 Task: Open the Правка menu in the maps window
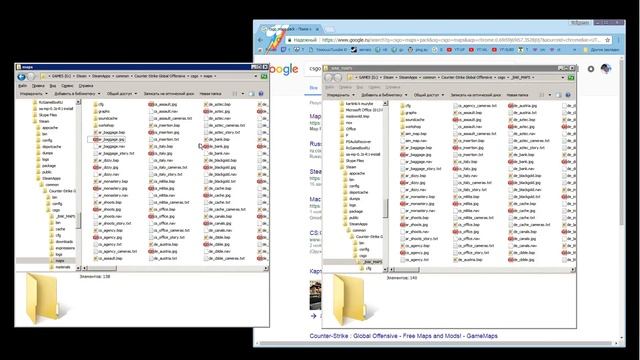[38, 86]
